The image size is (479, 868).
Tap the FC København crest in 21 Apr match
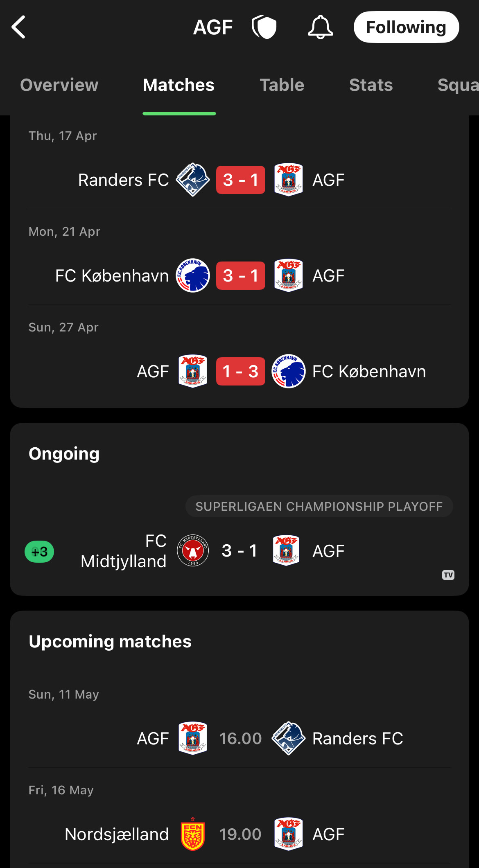193,275
